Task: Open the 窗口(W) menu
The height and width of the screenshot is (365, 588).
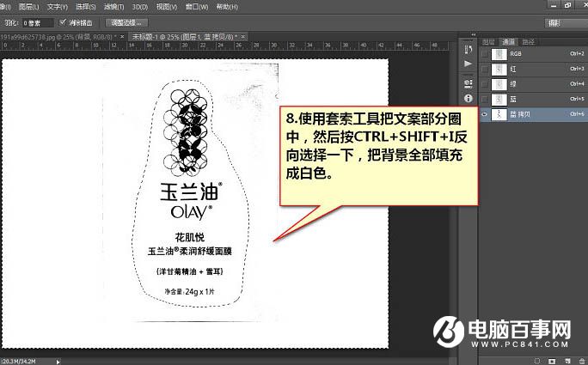Action: tap(197, 7)
